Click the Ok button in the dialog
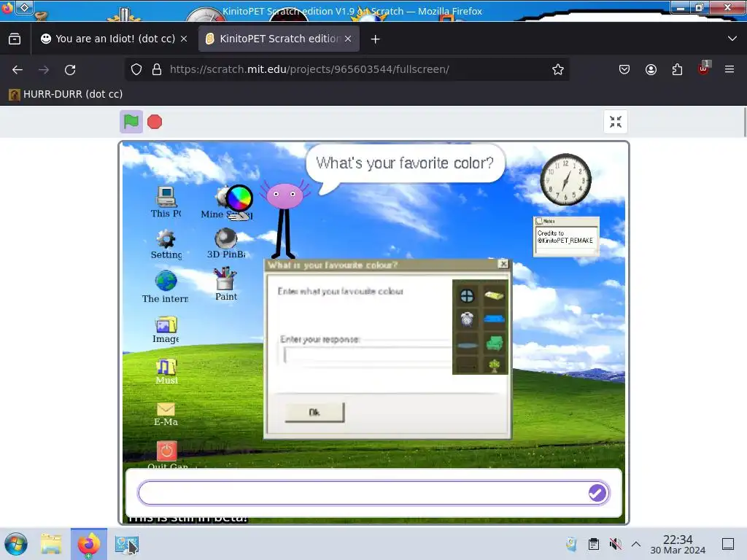Image resolution: width=747 pixels, height=560 pixels. (314, 413)
